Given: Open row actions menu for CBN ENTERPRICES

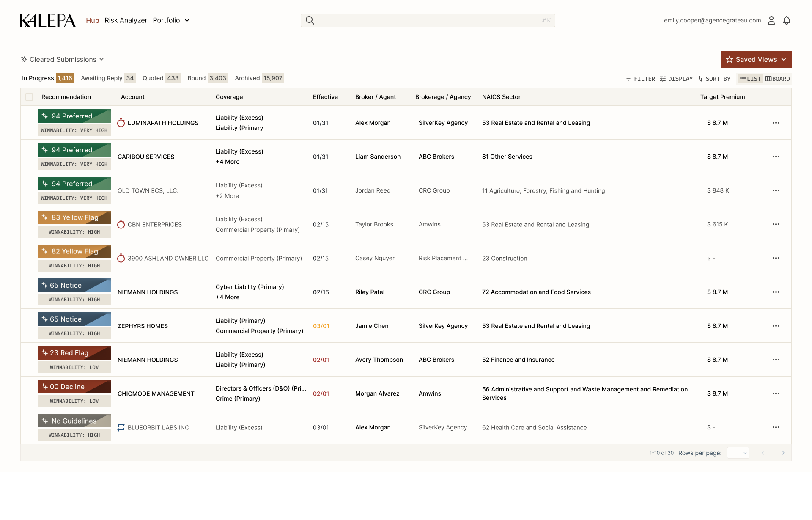Looking at the screenshot, I should (x=776, y=224).
